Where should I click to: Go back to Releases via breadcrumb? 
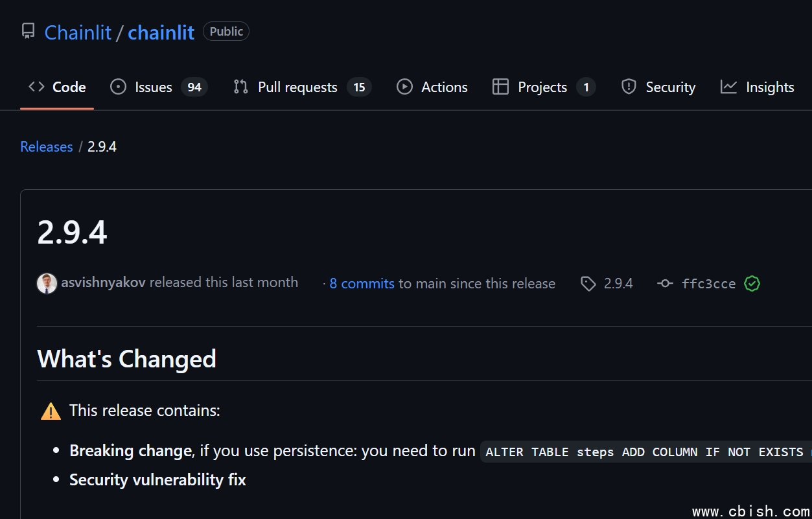click(x=47, y=147)
